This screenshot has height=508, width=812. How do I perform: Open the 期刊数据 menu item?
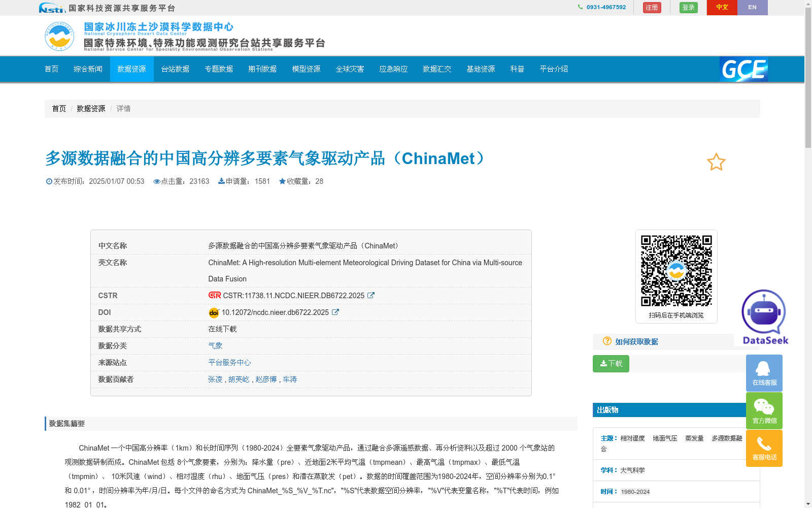pos(263,69)
